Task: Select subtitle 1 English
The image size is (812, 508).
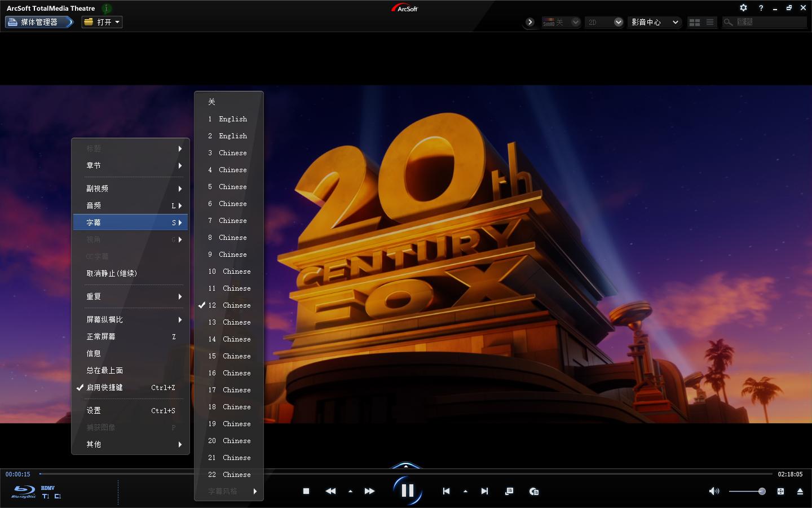Action: 229,119
